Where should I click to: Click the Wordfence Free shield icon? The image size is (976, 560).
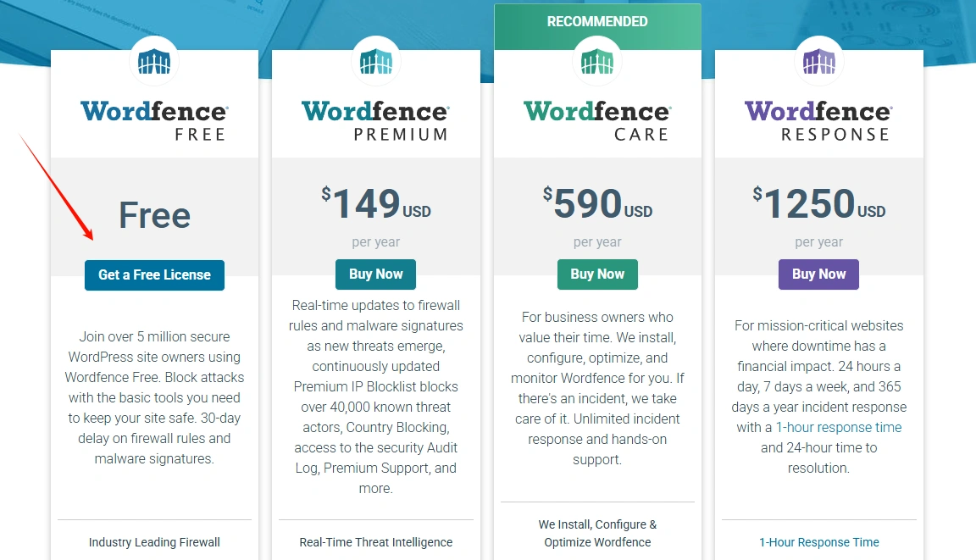coord(153,61)
